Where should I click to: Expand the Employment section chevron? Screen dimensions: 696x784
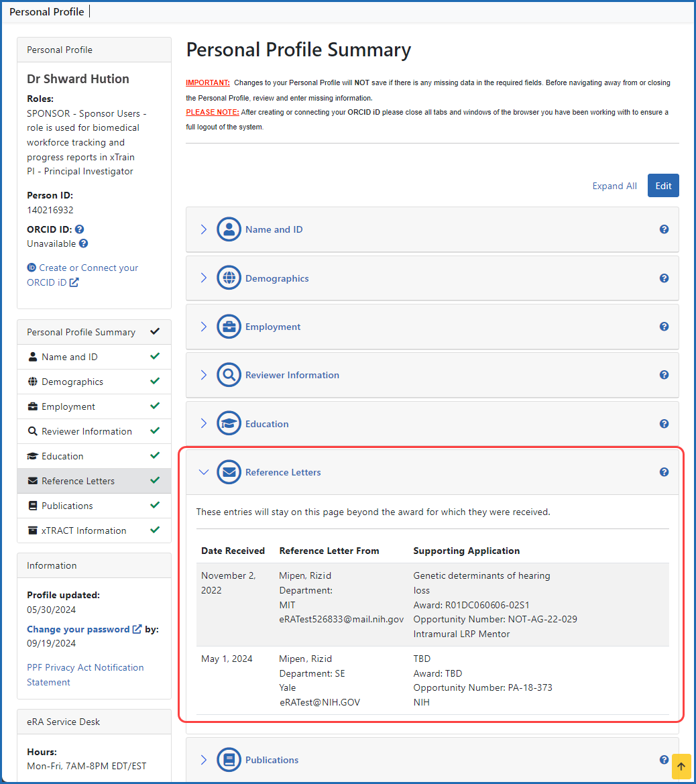pos(203,327)
